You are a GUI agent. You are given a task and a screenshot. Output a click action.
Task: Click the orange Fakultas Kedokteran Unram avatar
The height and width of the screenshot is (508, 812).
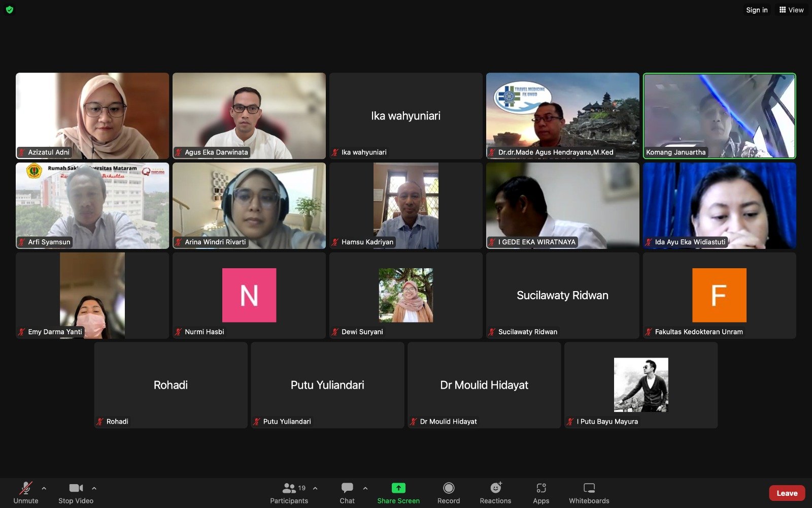pos(719,295)
